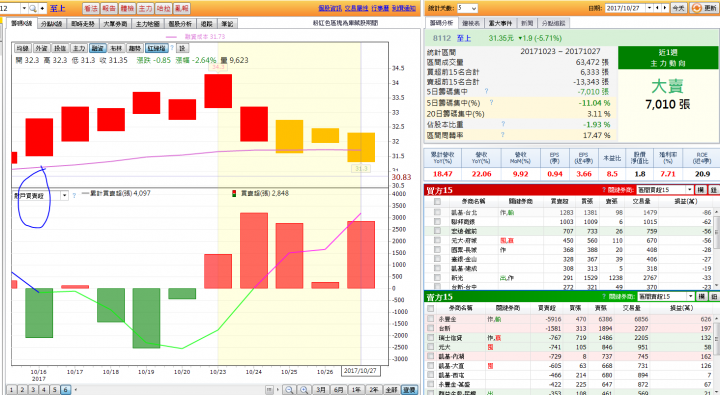The image size is (720, 395).
Task: Toggle the 布林 overlay button
Action: coord(116,48)
